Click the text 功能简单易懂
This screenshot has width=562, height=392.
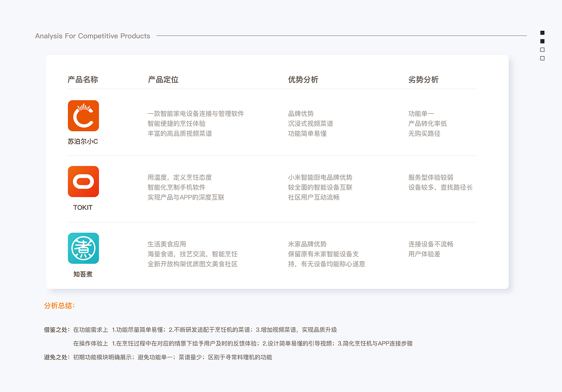[307, 133]
